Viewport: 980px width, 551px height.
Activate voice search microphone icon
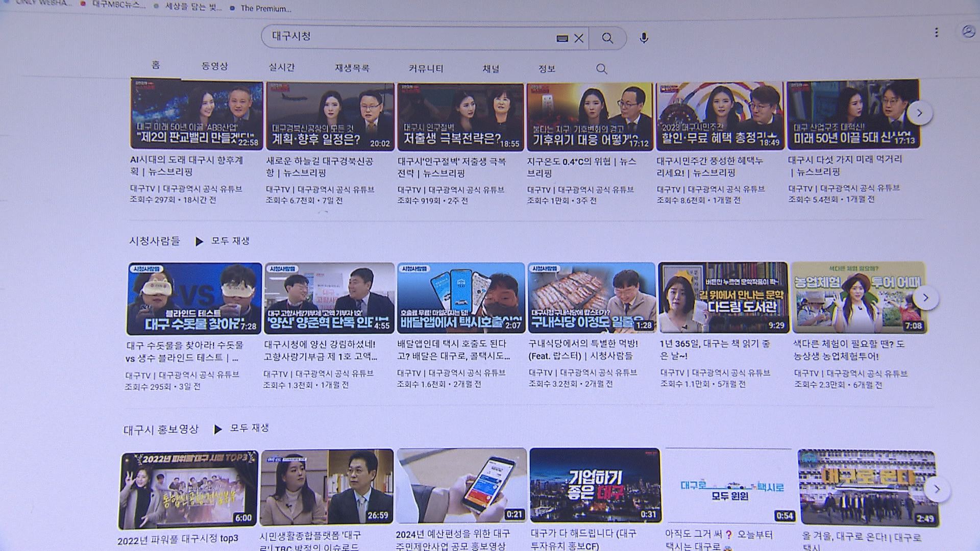click(x=644, y=38)
